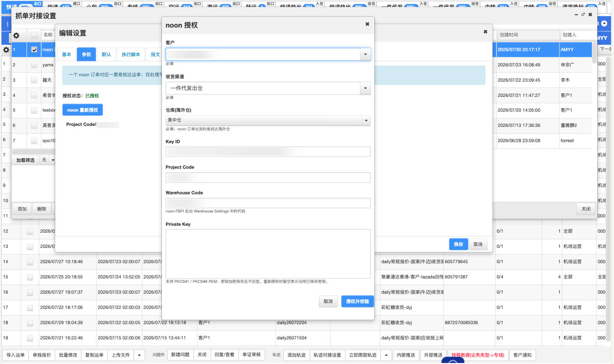Screen dimensions: 614x364
Task: Click the 新建问题 toolbar button
Action: coord(180,355)
